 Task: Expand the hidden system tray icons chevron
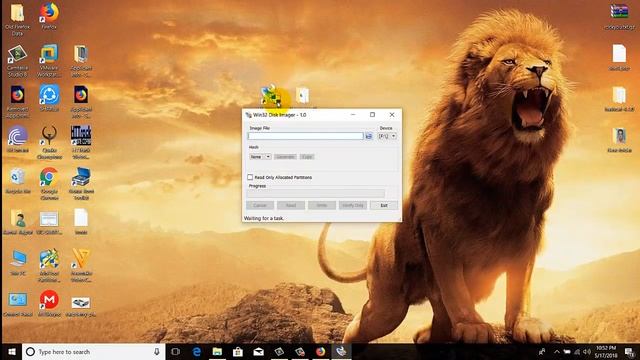click(x=557, y=352)
